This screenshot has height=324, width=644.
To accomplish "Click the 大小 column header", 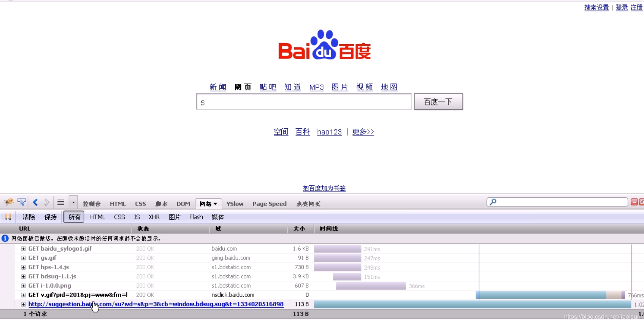I will point(301,228).
